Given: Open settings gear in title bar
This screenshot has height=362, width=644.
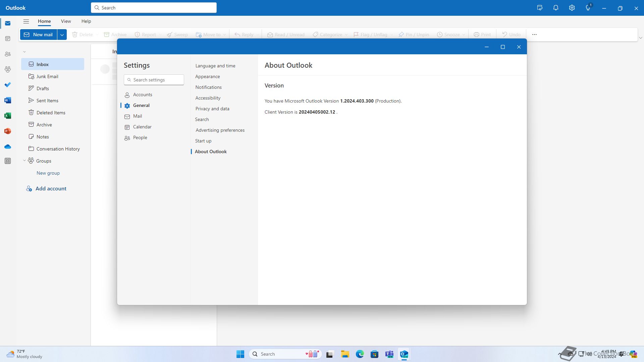Looking at the screenshot, I should point(572,8).
